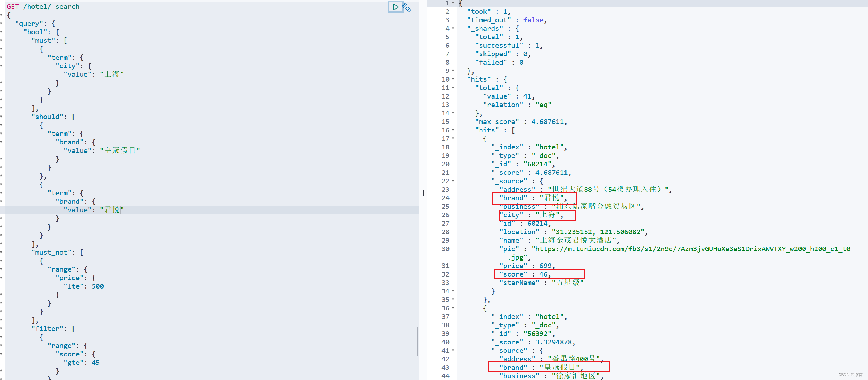The image size is (868, 380).
Task: Click the "skipped" : 0 line
Action: tap(503, 54)
